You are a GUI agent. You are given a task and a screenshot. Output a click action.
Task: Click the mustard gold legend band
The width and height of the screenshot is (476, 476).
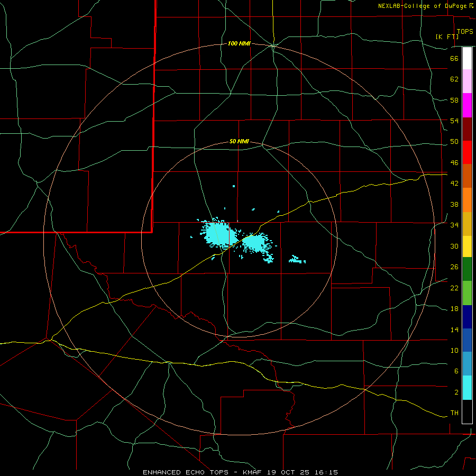click(x=467, y=224)
